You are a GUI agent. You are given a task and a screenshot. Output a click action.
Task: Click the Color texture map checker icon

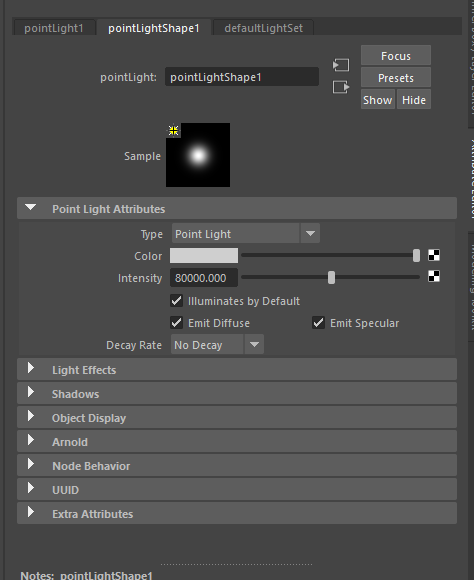(434, 255)
